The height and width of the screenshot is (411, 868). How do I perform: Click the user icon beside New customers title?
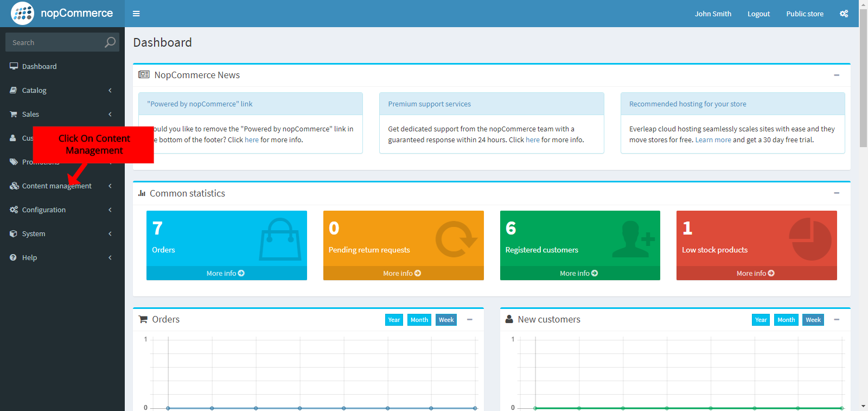(509, 319)
